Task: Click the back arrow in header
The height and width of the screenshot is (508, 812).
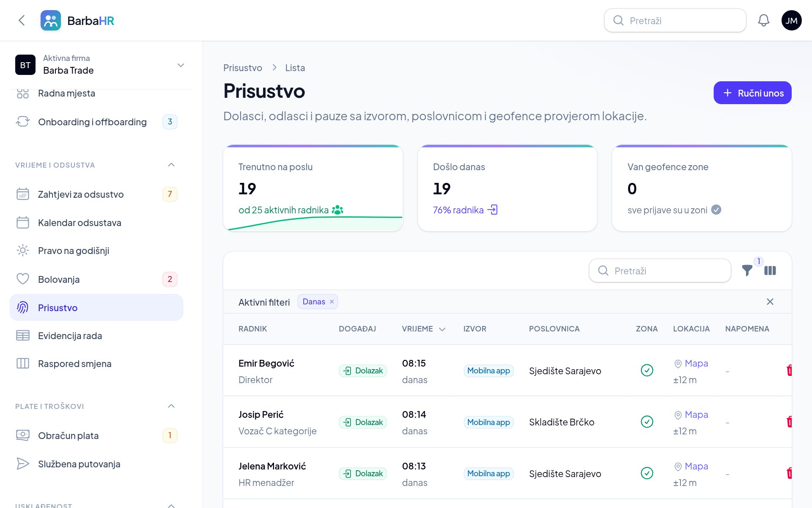Action: [x=22, y=20]
